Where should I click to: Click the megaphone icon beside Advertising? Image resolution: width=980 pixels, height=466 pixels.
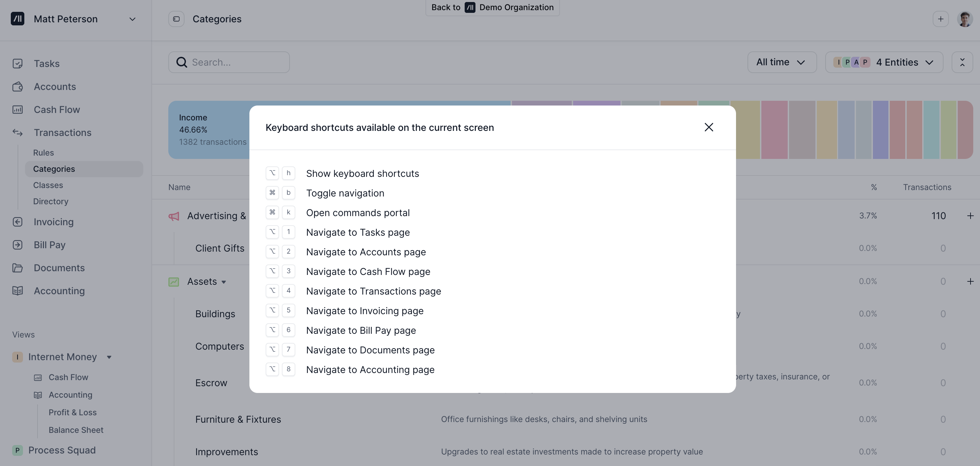174,216
